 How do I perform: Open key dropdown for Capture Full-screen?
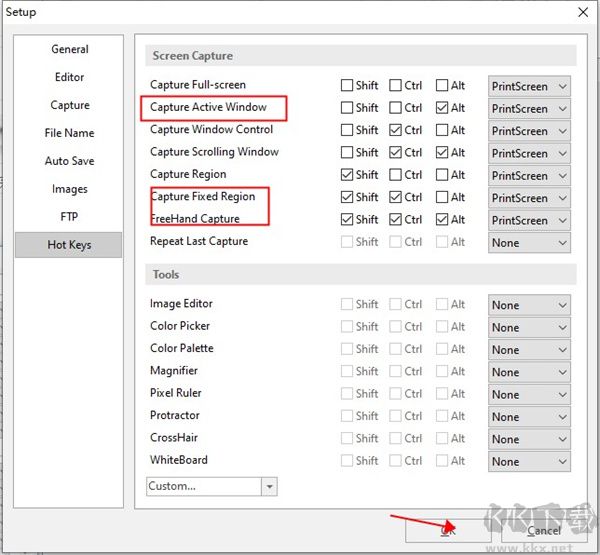click(529, 86)
